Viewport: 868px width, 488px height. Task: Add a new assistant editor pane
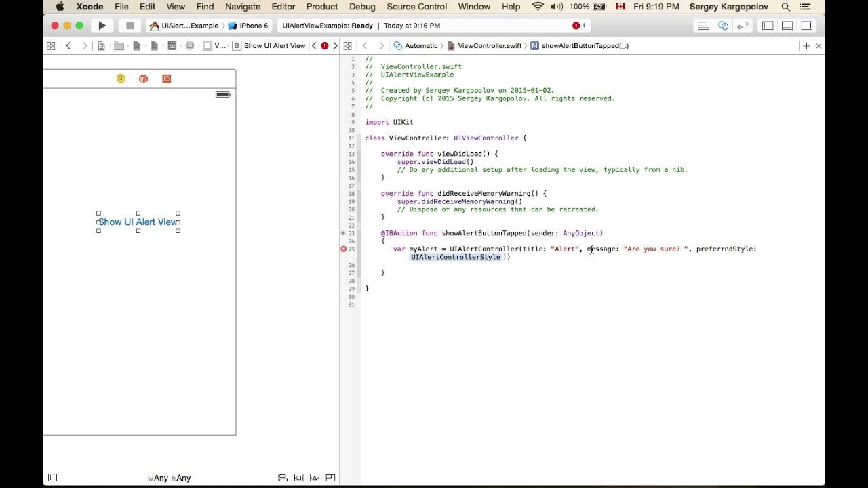(806, 46)
